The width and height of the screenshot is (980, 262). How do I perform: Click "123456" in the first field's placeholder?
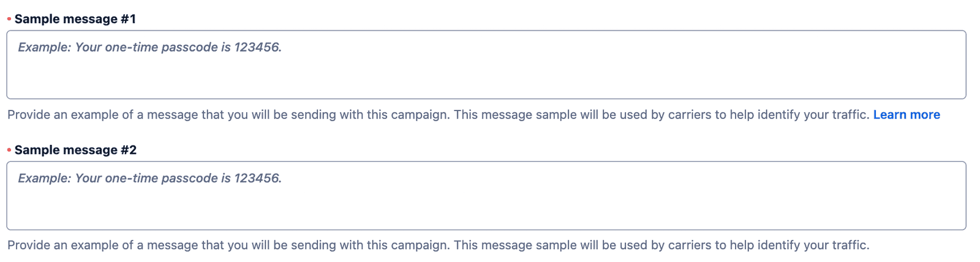(257, 47)
